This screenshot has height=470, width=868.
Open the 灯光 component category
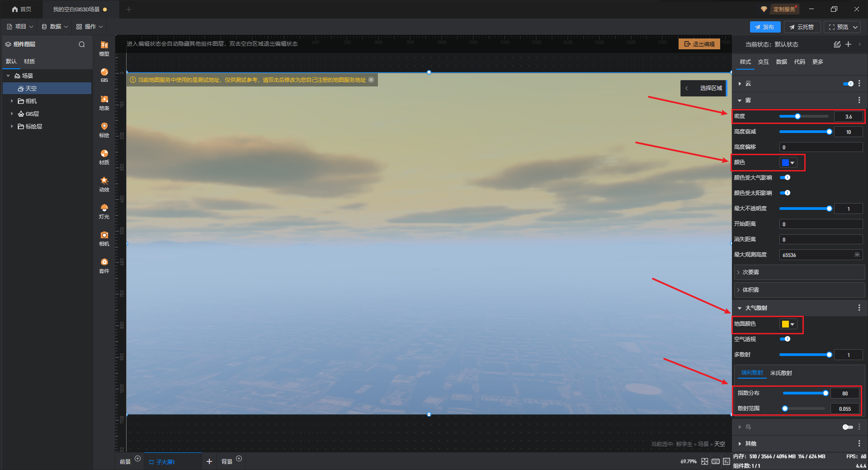pyautogui.click(x=104, y=211)
